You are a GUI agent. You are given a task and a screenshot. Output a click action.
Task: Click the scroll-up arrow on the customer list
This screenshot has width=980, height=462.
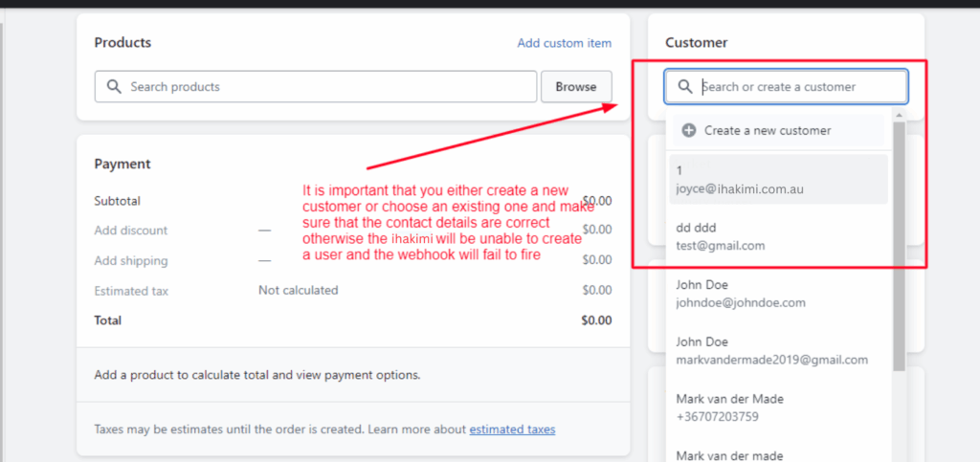[899, 116]
